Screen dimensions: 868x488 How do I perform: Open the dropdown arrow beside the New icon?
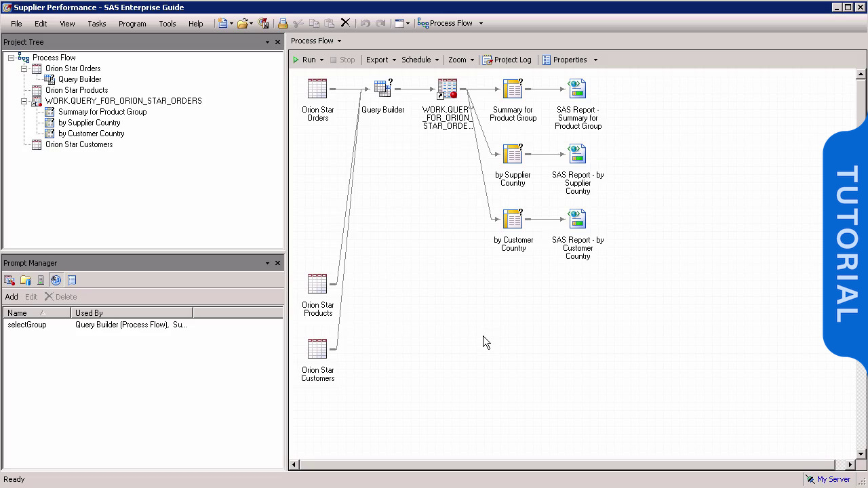pos(231,23)
